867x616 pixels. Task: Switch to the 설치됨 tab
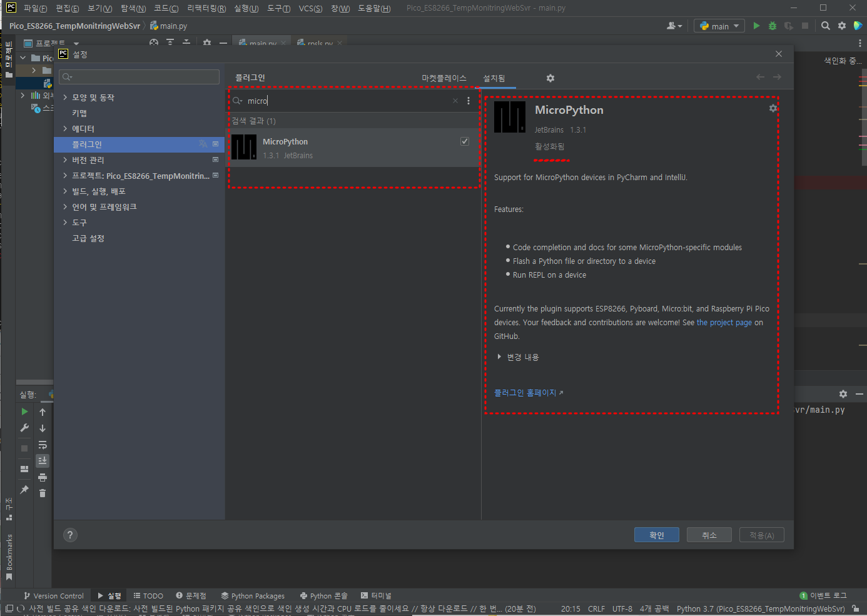coord(494,78)
